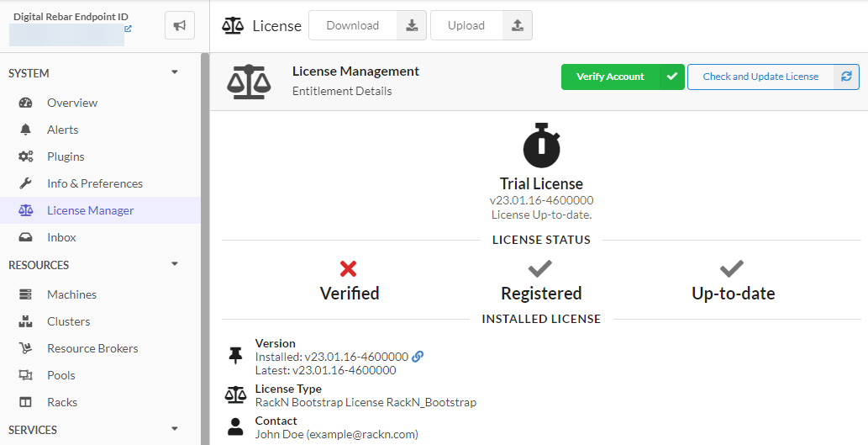Collapse the SYSTEM section

pos(175,73)
